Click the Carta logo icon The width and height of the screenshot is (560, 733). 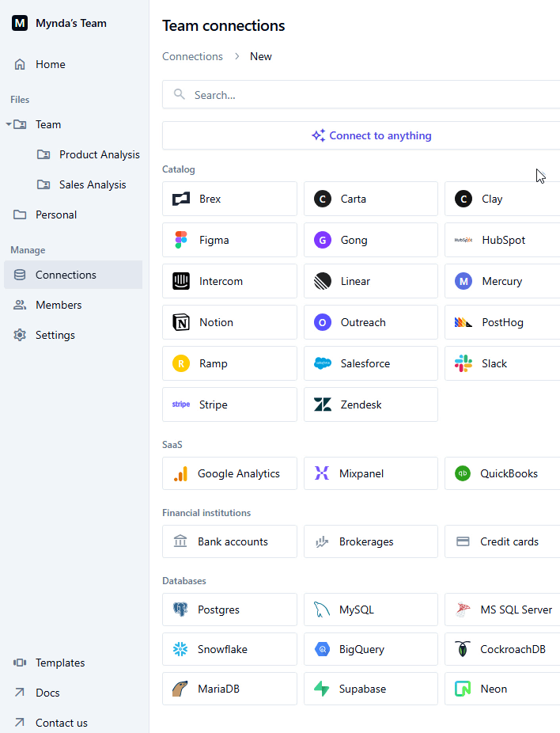tap(322, 199)
